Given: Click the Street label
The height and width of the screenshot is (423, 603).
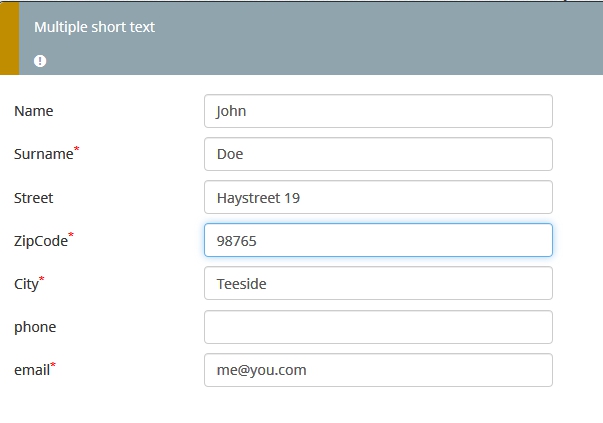Looking at the screenshot, I should point(34,198).
